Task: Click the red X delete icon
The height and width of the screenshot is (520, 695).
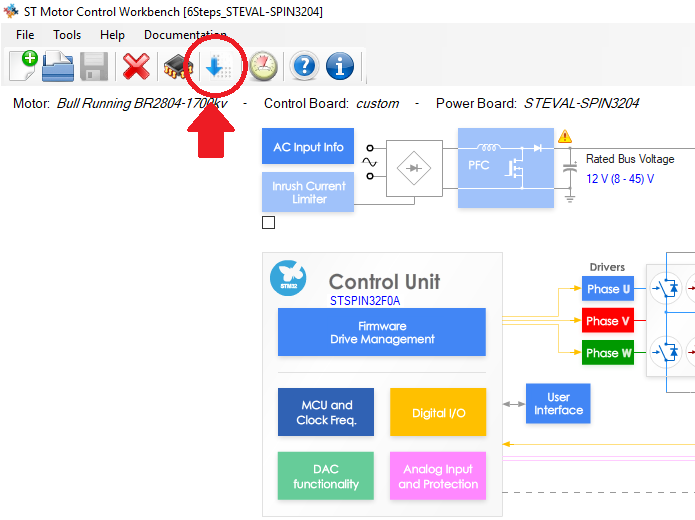Action: point(136,66)
